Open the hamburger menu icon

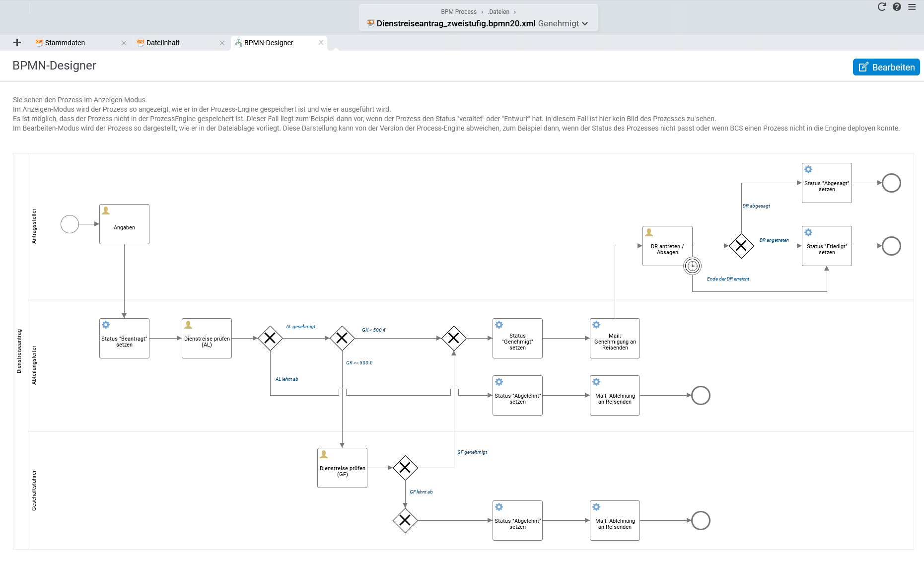[912, 7]
